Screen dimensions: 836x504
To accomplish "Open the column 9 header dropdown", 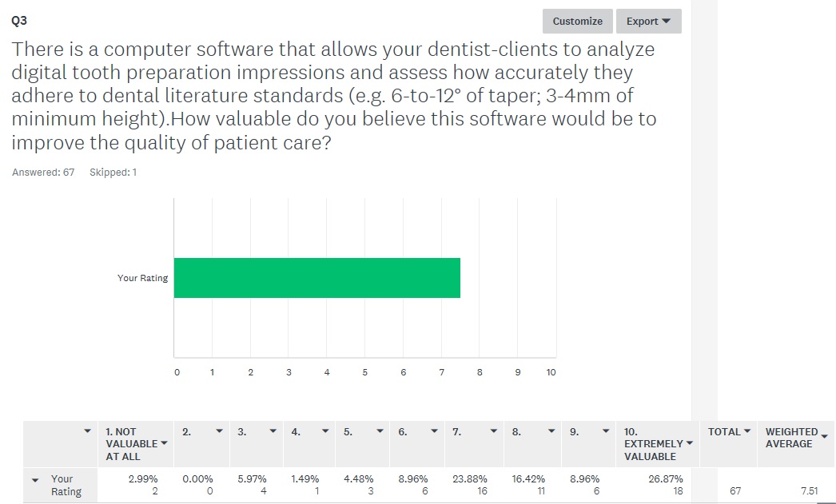I will click(x=606, y=432).
